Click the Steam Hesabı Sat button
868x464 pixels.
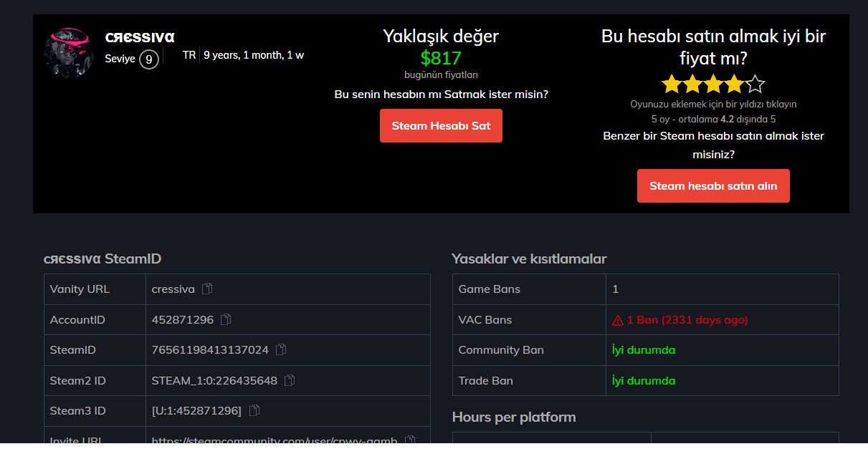pyautogui.click(x=441, y=125)
